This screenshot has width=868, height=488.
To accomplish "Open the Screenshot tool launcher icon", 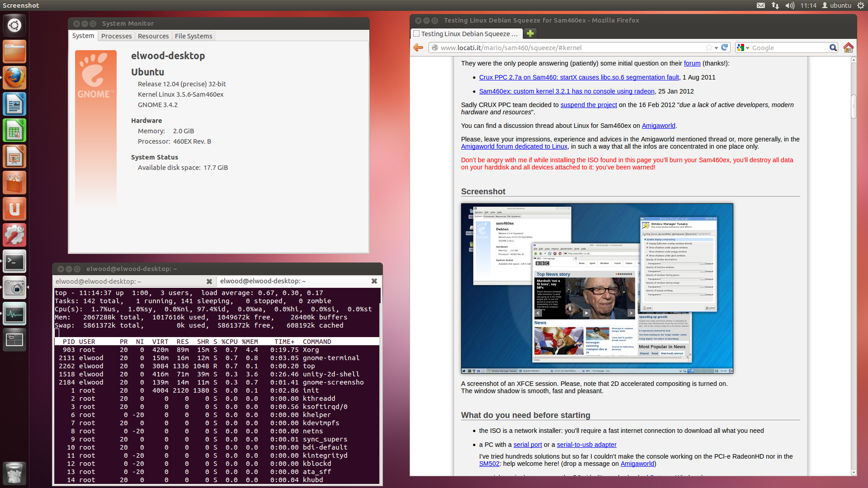I will click(14, 287).
